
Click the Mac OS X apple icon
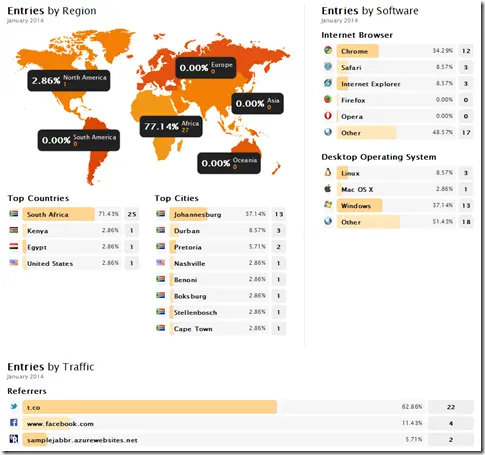[x=328, y=188]
